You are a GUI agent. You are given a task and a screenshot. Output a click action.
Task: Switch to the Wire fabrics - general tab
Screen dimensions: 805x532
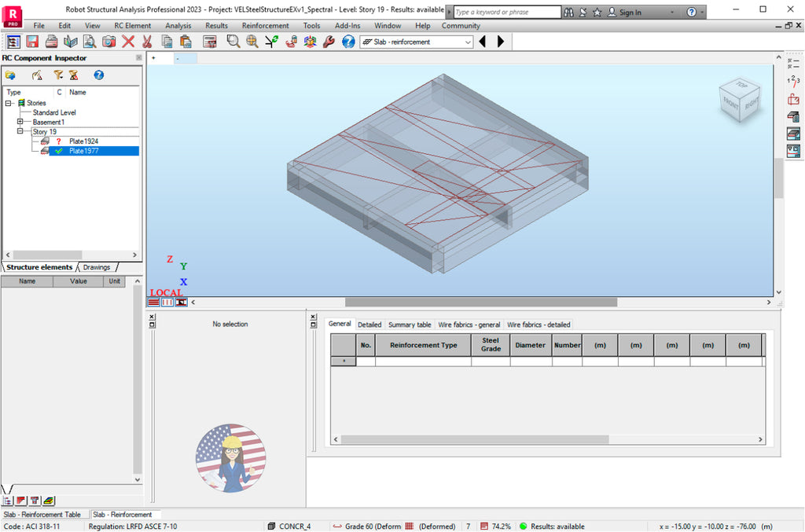coord(469,325)
